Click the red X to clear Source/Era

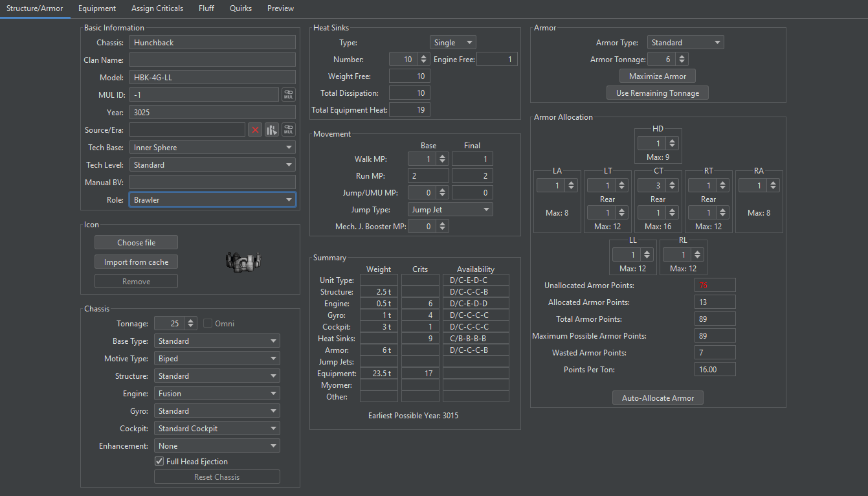pos(255,130)
